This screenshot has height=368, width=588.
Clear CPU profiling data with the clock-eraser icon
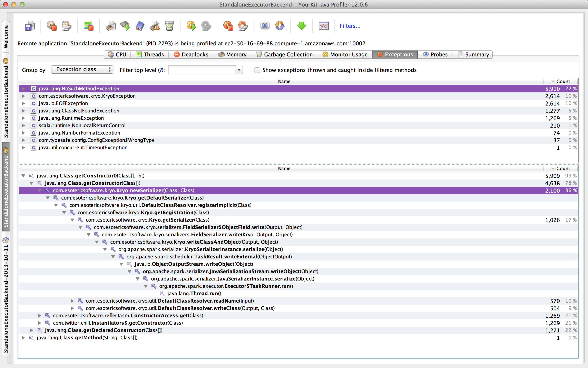(66, 26)
